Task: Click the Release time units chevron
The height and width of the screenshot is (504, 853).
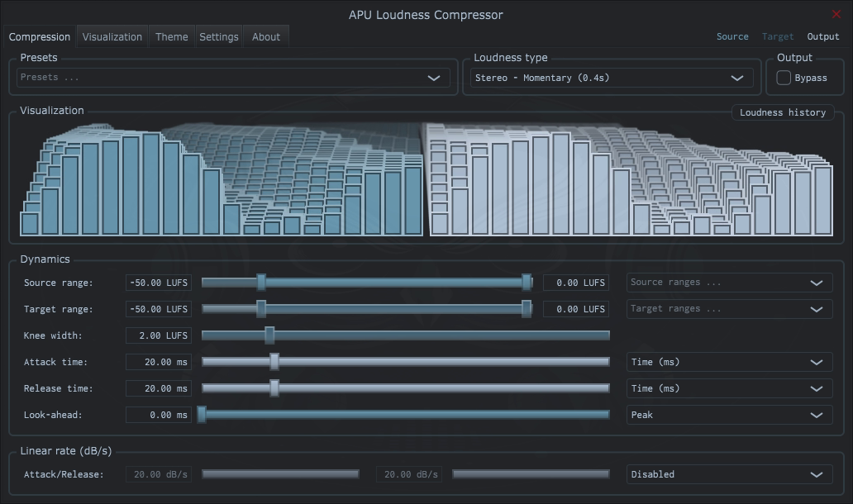Action: point(816,388)
